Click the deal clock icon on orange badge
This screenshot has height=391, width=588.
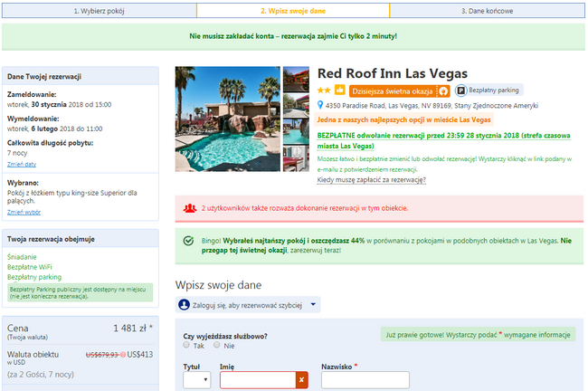(x=443, y=91)
